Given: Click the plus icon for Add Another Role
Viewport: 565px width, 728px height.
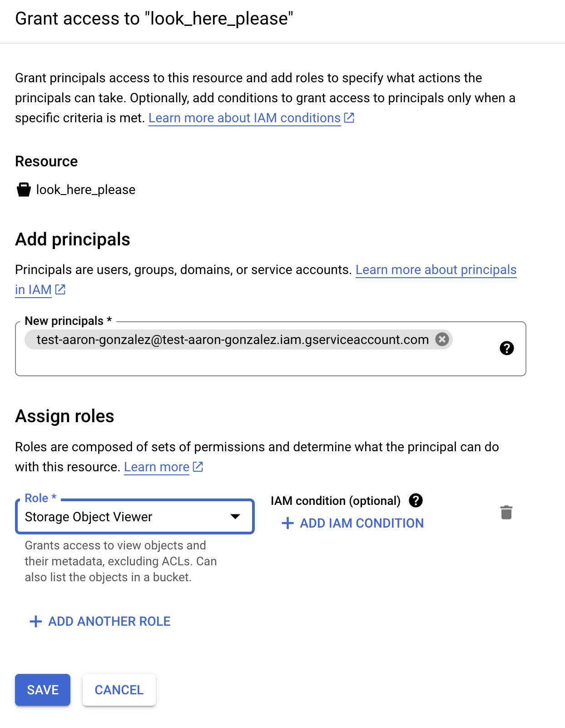Looking at the screenshot, I should tap(36, 621).
